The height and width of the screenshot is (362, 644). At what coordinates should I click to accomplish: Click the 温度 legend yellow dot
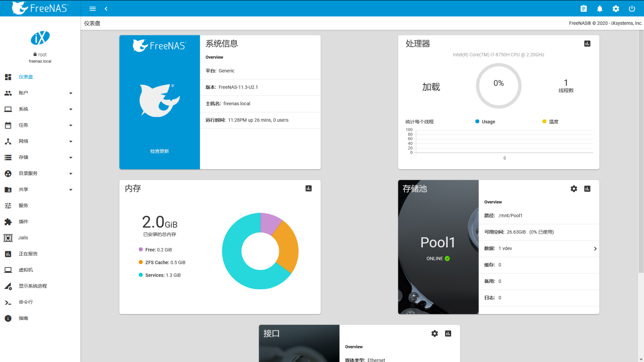coord(544,121)
